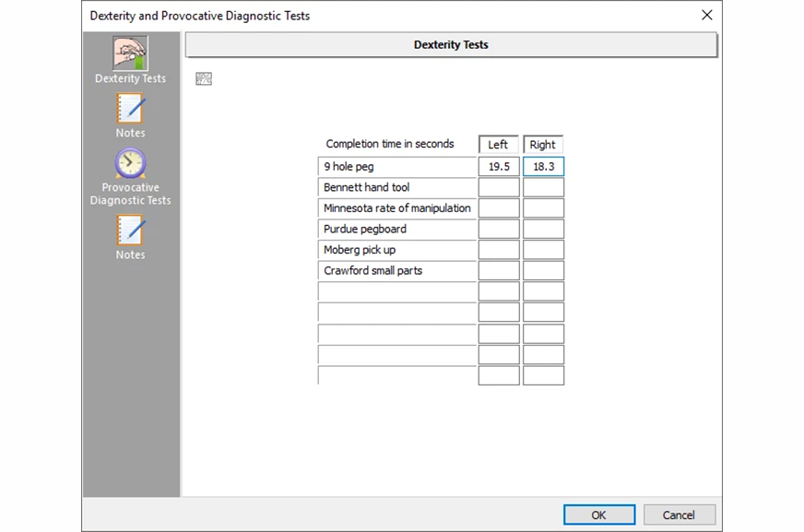This screenshot has height=532, width=804.
Task: Focus the Crawford small parts Right field
Action: pos(543,271)
